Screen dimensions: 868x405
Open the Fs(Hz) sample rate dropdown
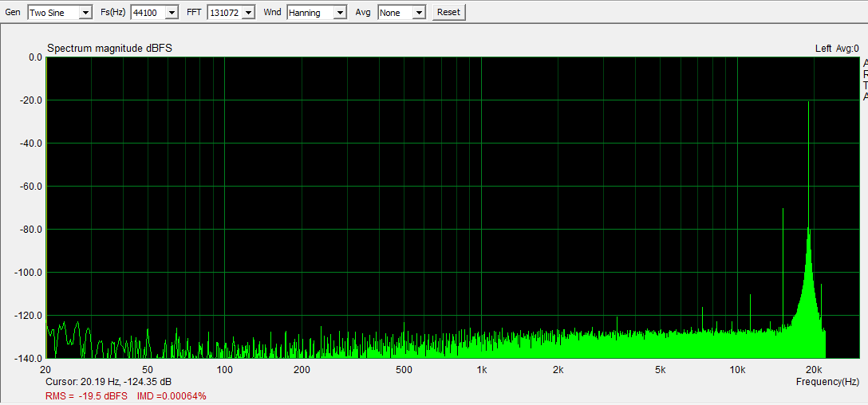(x=155, y=12)
